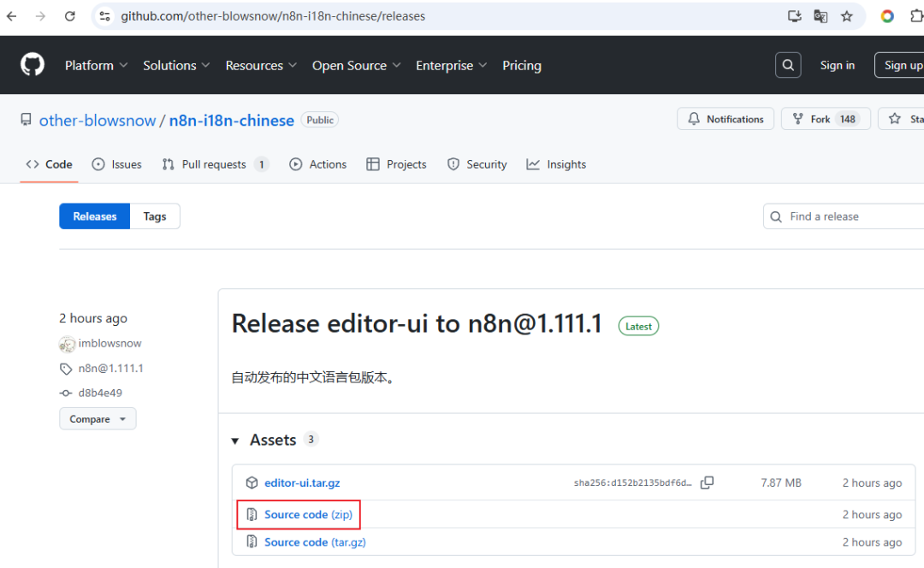
Task: Click the 7.87 MB file size
Action: click(781, 482)
